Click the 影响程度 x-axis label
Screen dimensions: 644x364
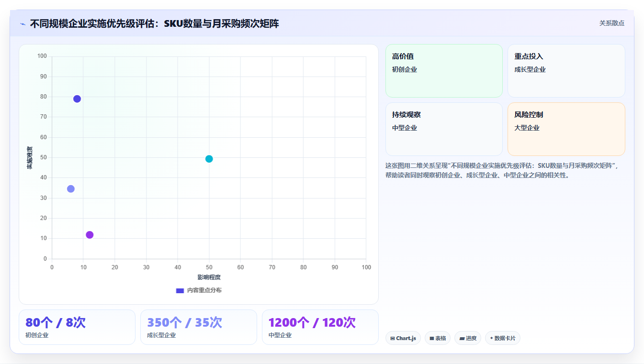pyautogui.click(x=209, y=277)
